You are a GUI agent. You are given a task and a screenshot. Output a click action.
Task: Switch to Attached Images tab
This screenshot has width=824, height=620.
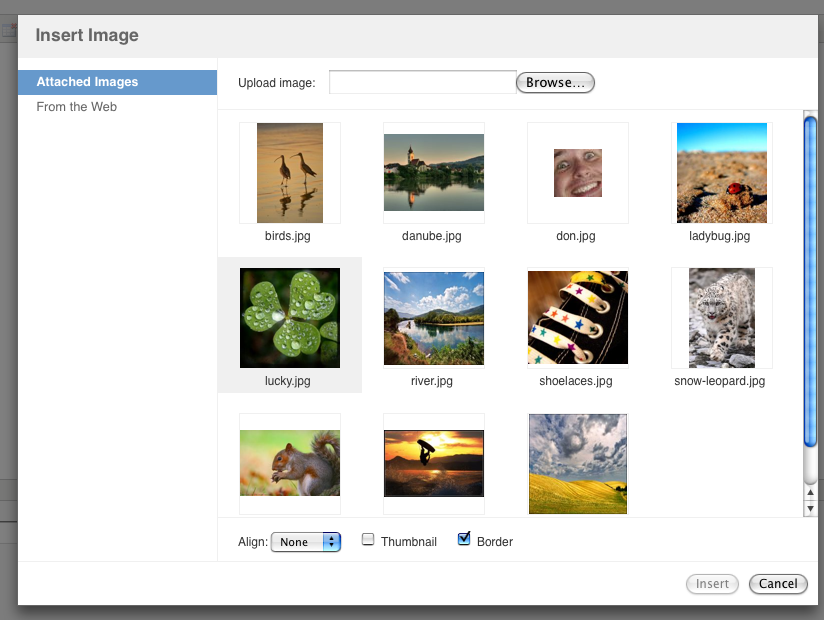[117, 82]
